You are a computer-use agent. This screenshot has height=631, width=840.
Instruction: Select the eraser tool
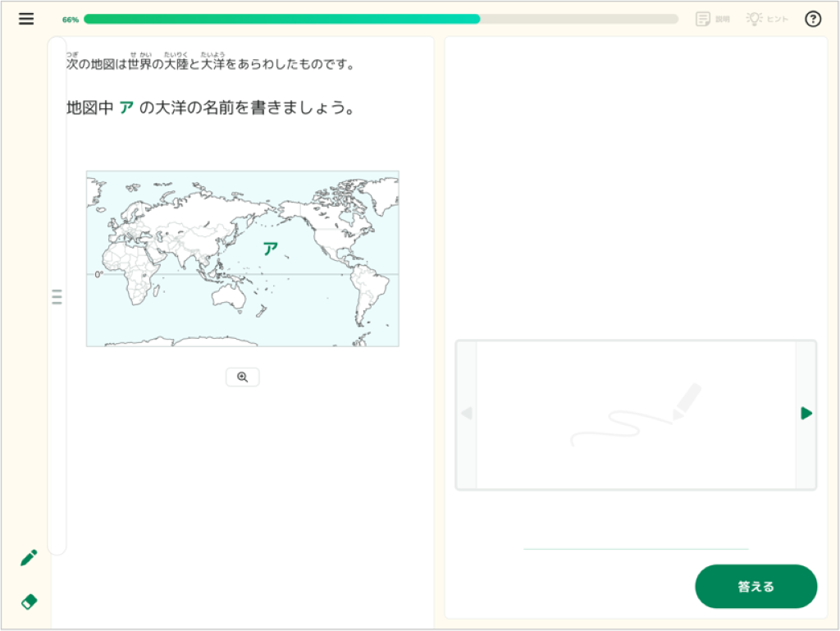[x=29, y=601]
